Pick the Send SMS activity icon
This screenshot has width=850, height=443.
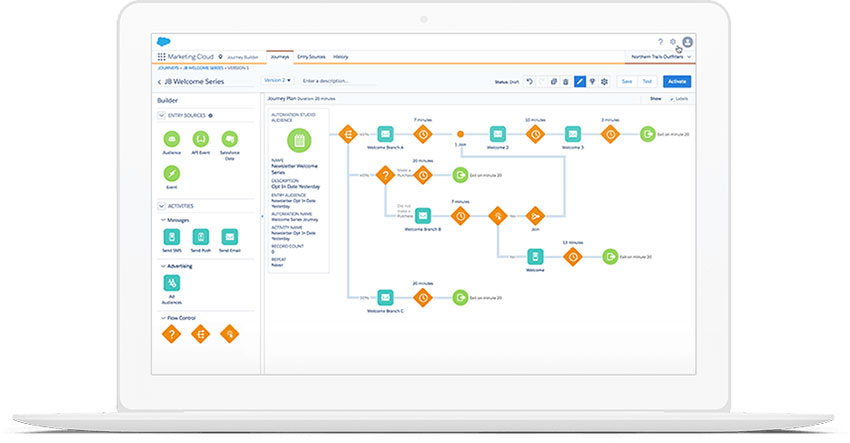(x=172, y=237)
